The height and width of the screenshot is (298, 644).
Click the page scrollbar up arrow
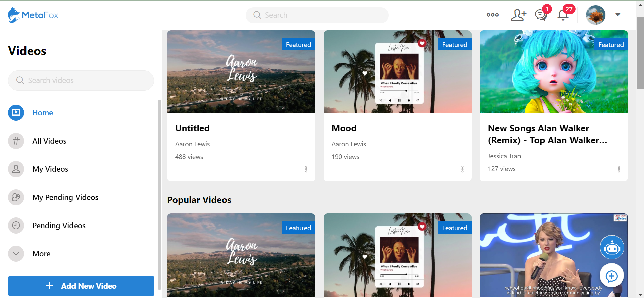pyautogui.click(x=640, y=5)
